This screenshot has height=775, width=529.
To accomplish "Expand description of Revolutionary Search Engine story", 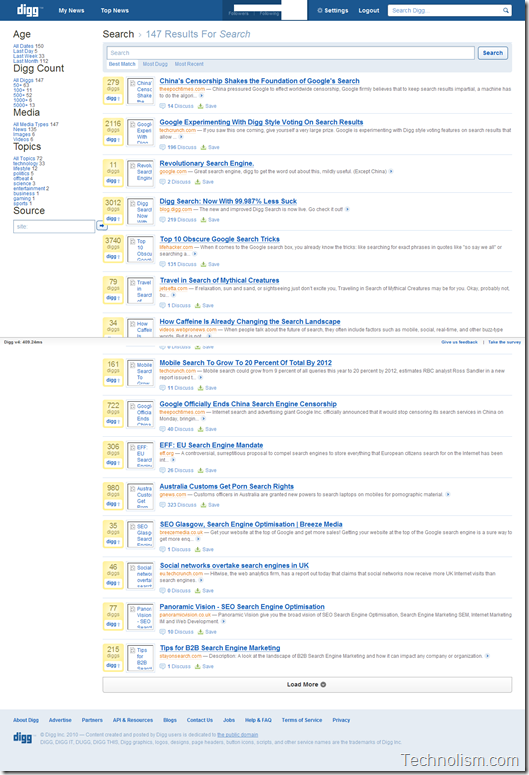I will (x=391, y=172).
